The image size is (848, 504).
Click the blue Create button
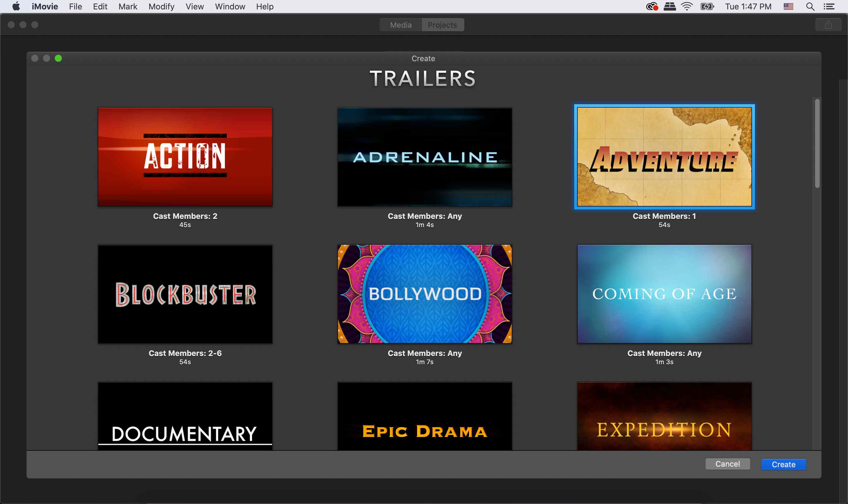pos(784,464)
